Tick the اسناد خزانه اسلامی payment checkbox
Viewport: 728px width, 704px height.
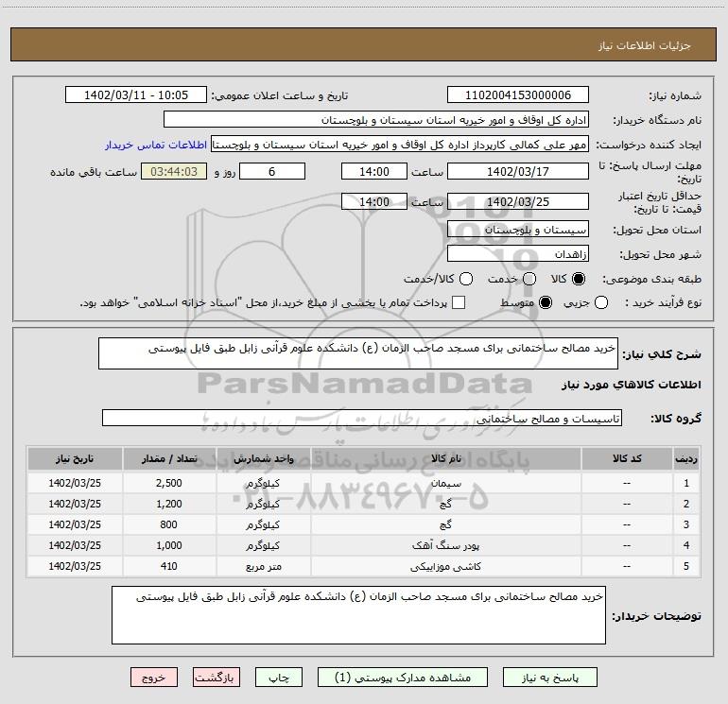(x=459, y=302)
